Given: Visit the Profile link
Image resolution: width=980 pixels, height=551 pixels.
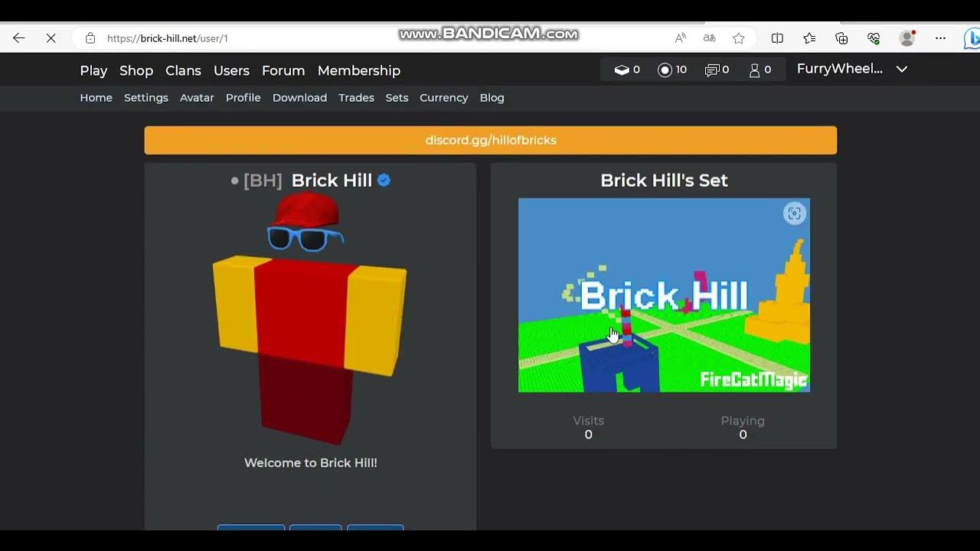Looking at the screenshot, I should coord(243,98).
